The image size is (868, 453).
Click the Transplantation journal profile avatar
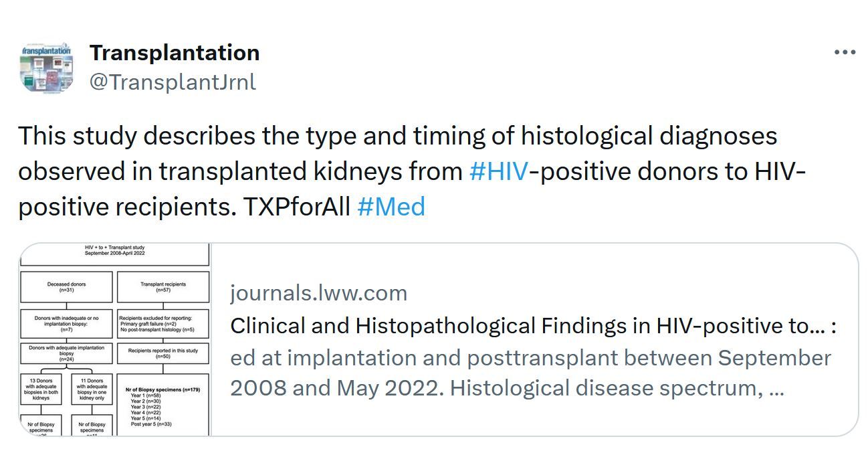click(46, 68)
